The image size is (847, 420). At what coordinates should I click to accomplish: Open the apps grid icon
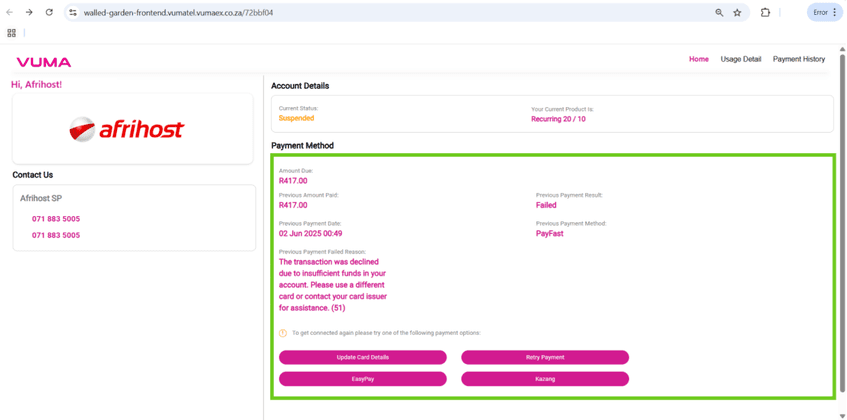tap(12, 33)
